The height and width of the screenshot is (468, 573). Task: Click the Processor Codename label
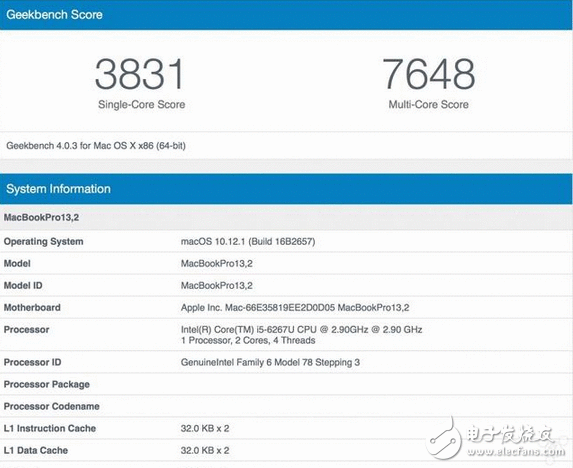(52, 406)
